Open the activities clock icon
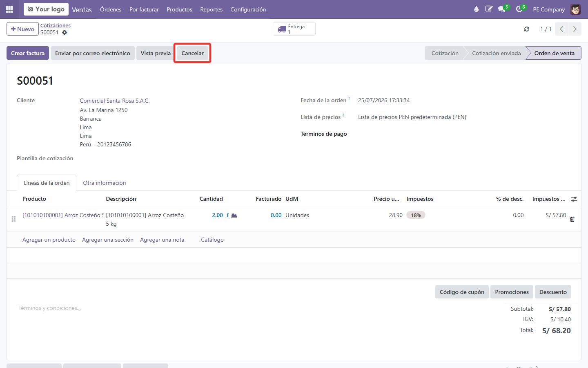The width and height of the screenshot is (588, 368). tap(519, 9)
